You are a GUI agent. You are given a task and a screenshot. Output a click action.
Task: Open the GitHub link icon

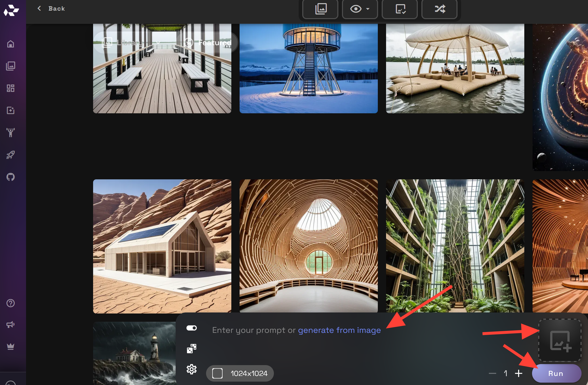[11, 177]
